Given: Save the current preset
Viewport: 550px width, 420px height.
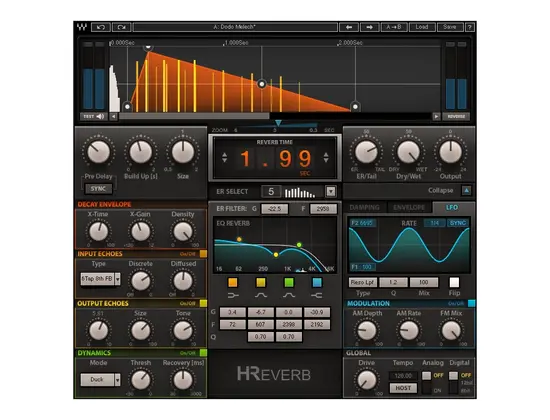Looking at the screenshot, I should [450, 27].
